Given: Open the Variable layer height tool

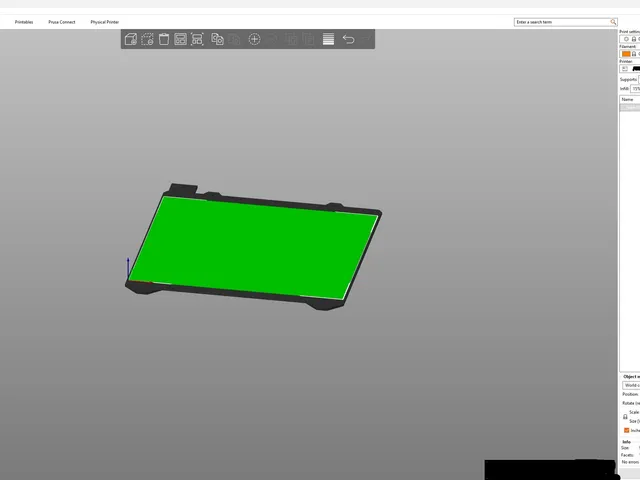Looking at the screenshot, I should pos(328,39).
